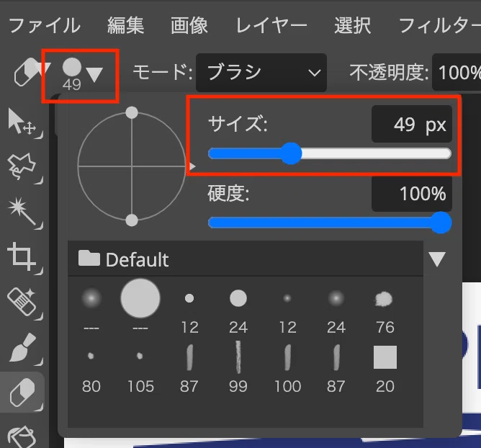This screenshot has height=448, width=481.
Task: Click the bottom handle of brush angle circle
Action: point(132,220)
